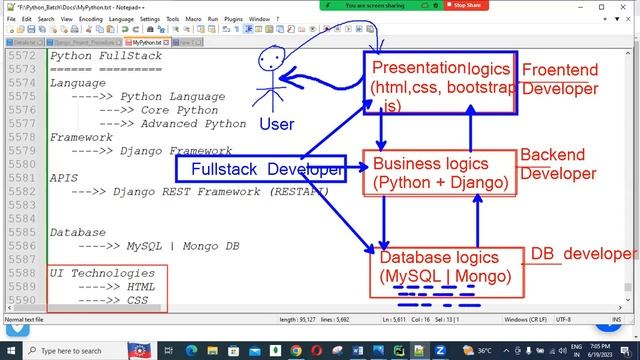
Task: Open the ? help menu
Action: (278, 19)
